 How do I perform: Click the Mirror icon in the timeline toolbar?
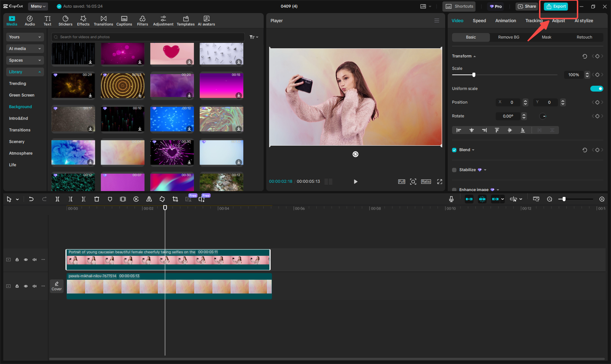click(149, 199)
